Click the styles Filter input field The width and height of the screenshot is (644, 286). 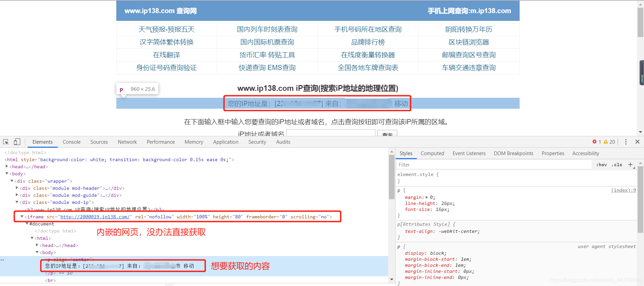493,165
